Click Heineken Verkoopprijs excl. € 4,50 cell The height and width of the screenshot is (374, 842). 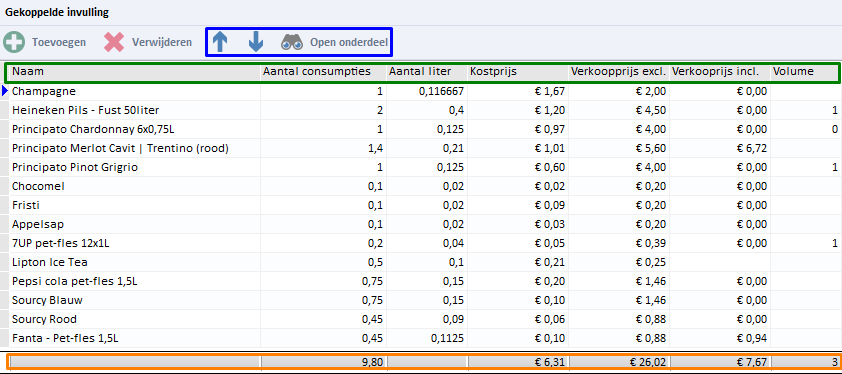pos(619,111)
